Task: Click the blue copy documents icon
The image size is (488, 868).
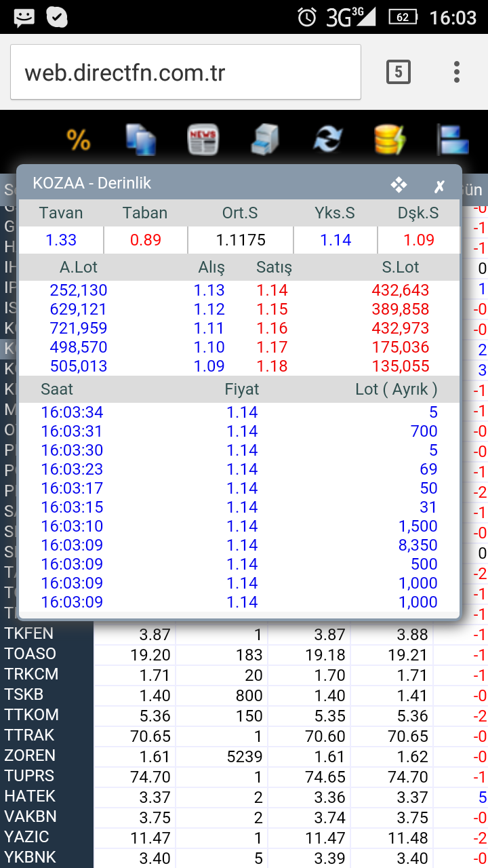Action: pos(140,140)
